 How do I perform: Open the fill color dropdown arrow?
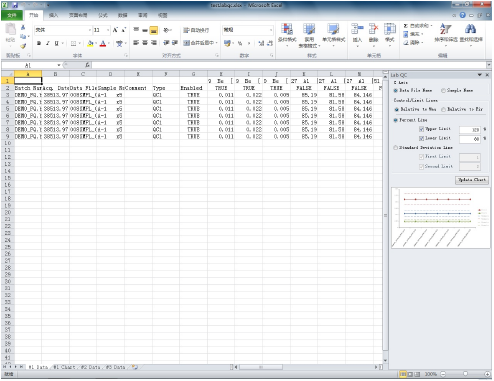(x=96, y=43)
